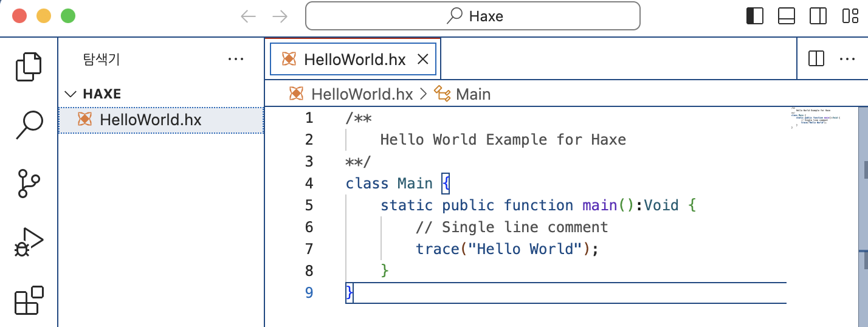Click the 'class' keyword on line 4
Screen dimensions: 868x327
coord(367,184)
